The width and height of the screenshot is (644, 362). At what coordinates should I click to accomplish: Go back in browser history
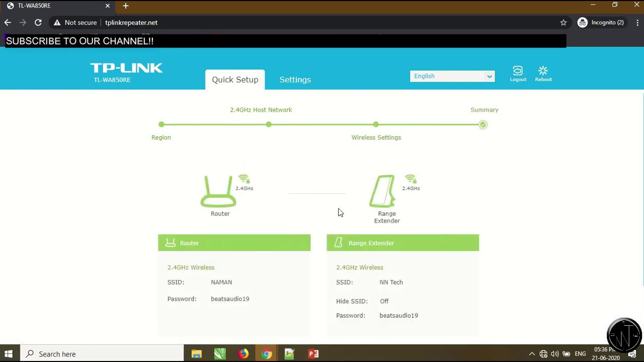8,23
